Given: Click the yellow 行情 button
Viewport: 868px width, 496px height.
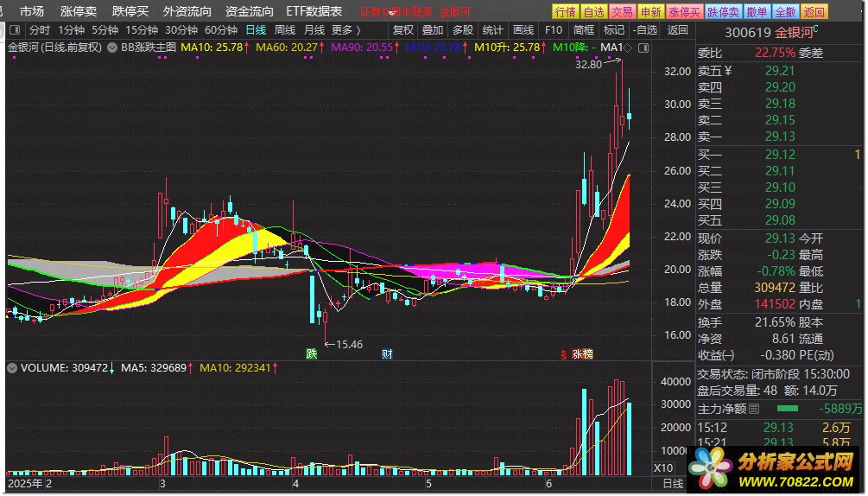Looking at the screenshot, I should point(565,11).
